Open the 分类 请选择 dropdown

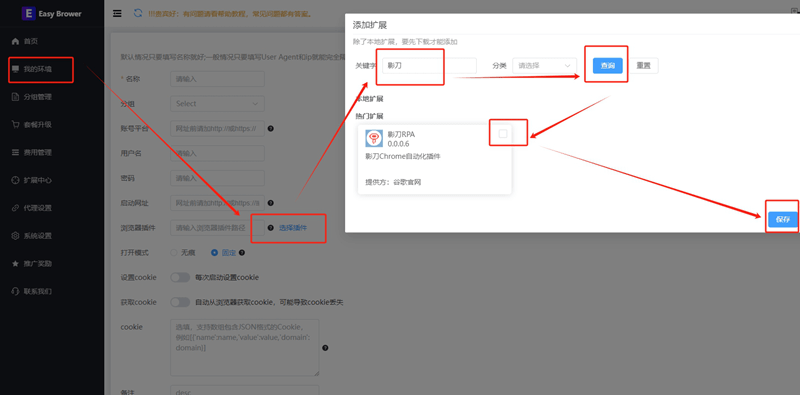pos(544,66)
